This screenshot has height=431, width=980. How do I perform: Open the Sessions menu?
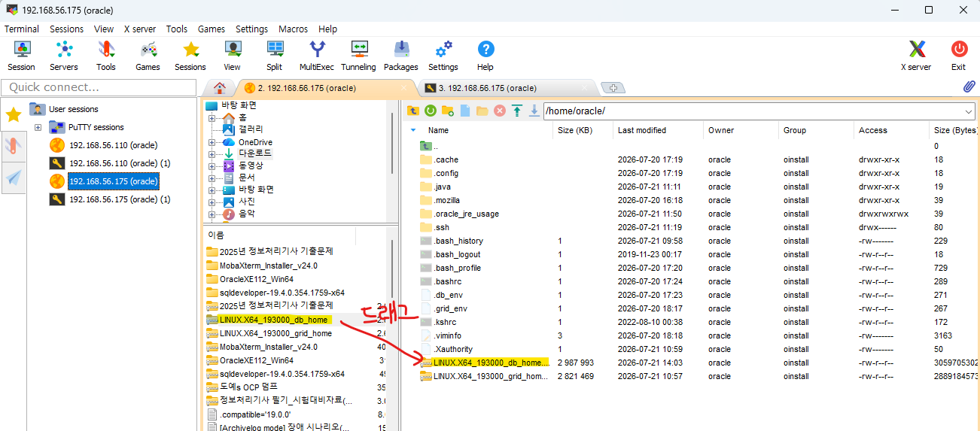(67, 29)
